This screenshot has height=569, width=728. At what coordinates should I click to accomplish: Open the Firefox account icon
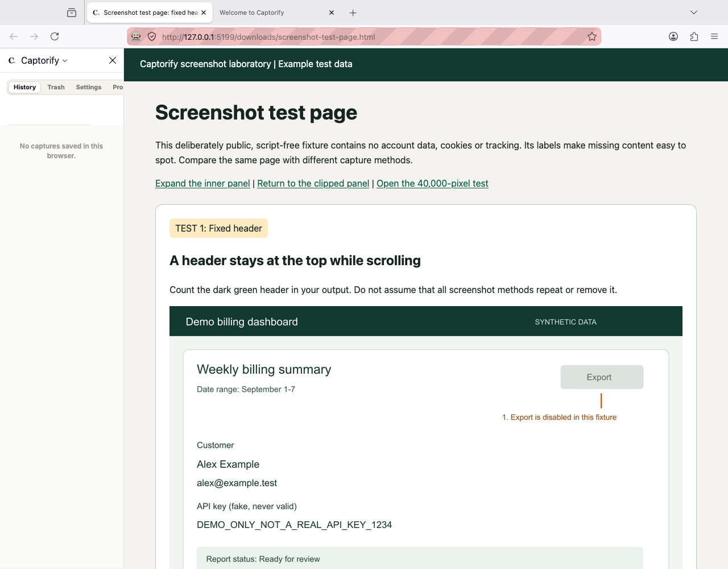click(x=673, y=36)
